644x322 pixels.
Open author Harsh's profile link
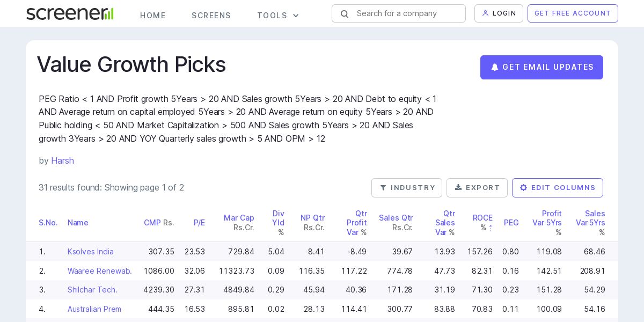pyautogui.click(x=62, y=160)
